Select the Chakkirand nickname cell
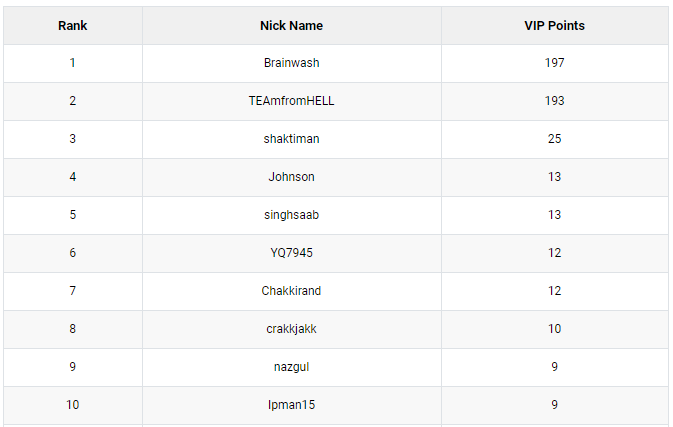This screenshot has width=673, height=427. (291, 291)
